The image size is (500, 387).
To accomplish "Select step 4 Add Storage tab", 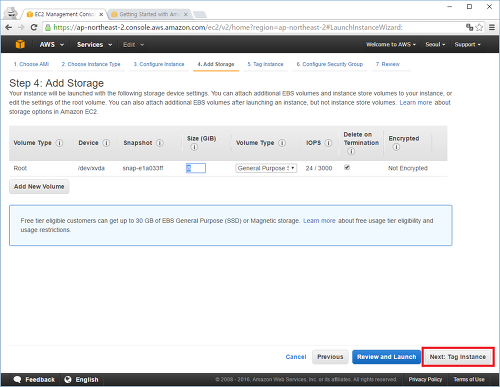I will click(x=216, y=64).
